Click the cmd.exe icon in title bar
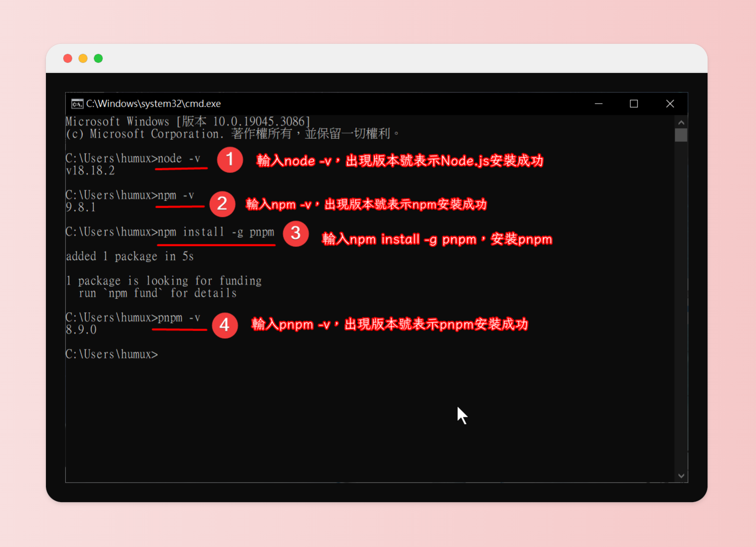Screen dimensions: 756x547 click(x=77, y=104)
